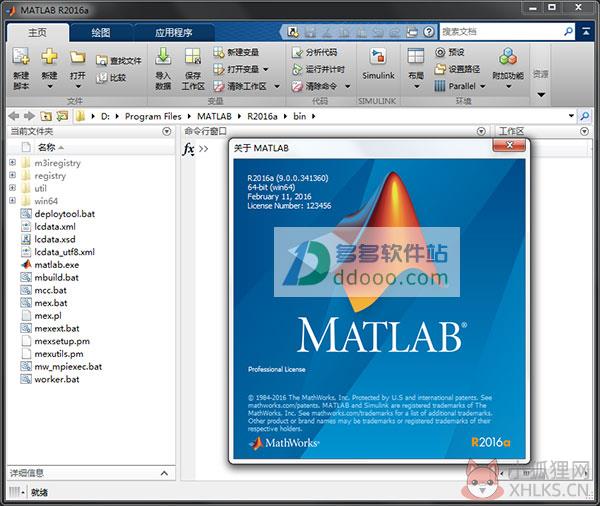Select mcc.bat in the file list
The height and width of the screenshot is (506, 600).
(50, 290)
